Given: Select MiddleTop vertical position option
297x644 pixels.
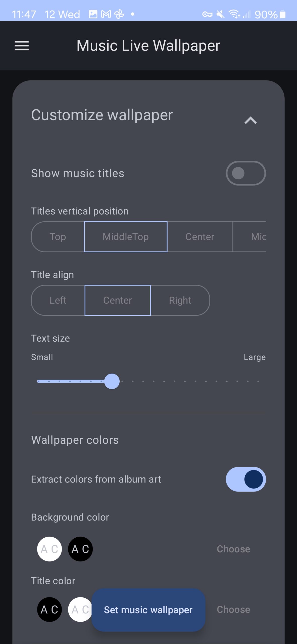Looking at the screenshot, I should coord(126,237).
